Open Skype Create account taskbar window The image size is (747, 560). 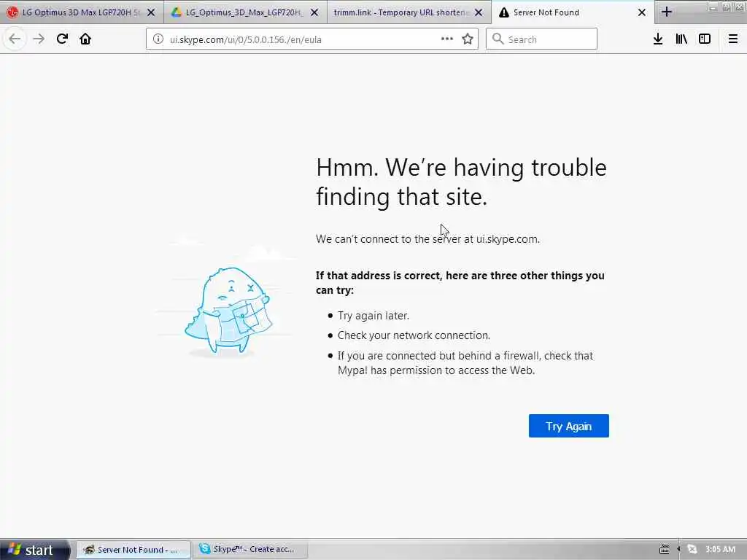click(x=249, y=550)
